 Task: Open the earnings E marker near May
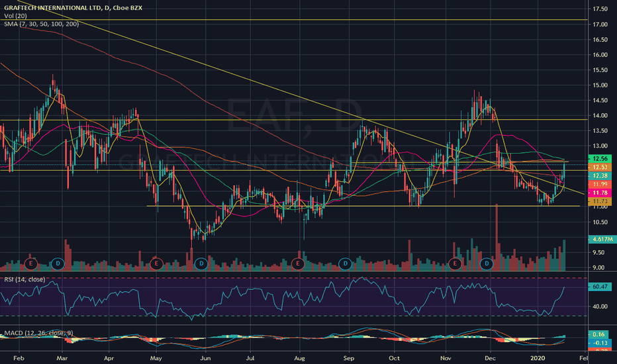point(156,263)
